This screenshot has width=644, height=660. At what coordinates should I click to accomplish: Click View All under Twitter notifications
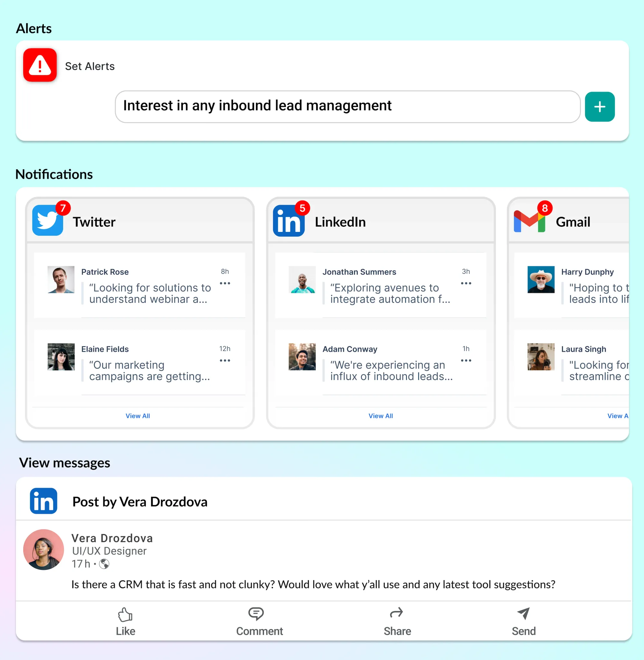point(138,416)
